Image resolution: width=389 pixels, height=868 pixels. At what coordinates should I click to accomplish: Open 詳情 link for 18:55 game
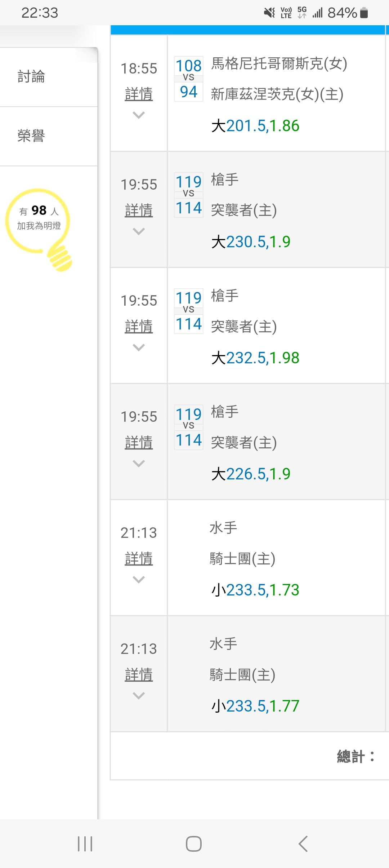point(139,94)
